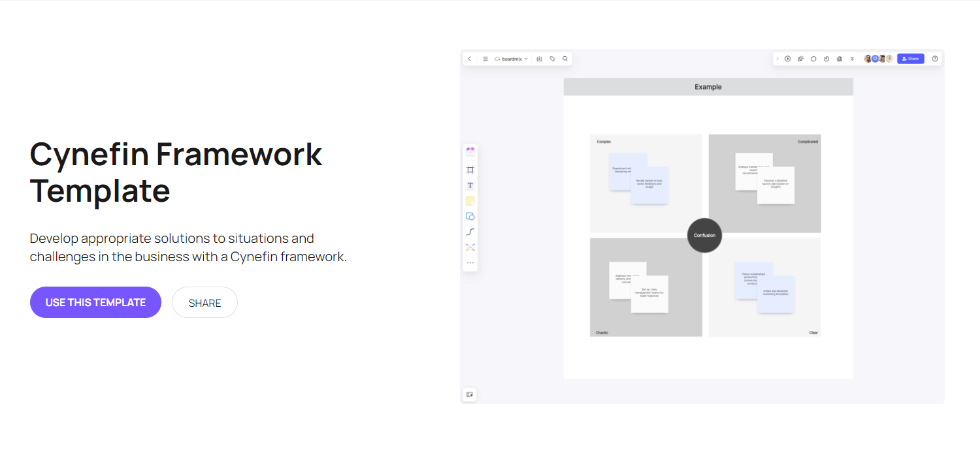
Task: Click the Cynefin Framework Template heading
Action: [176, 172]
